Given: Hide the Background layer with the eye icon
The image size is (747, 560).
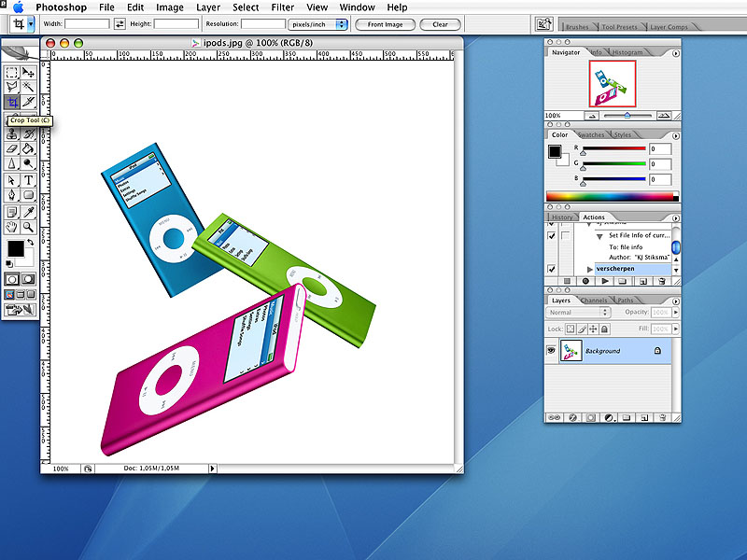Looking at the screenshot, I should pyautogui.click(x=552, y=350).
